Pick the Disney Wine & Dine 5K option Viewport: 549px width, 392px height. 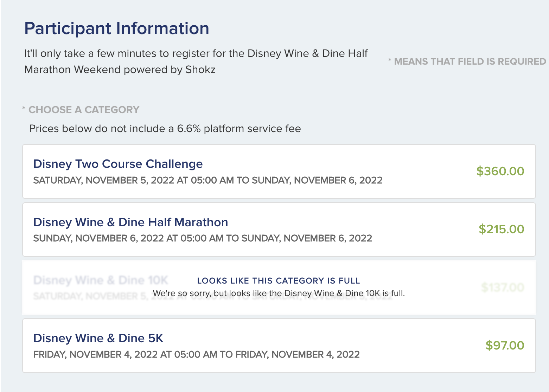point(98,338)
